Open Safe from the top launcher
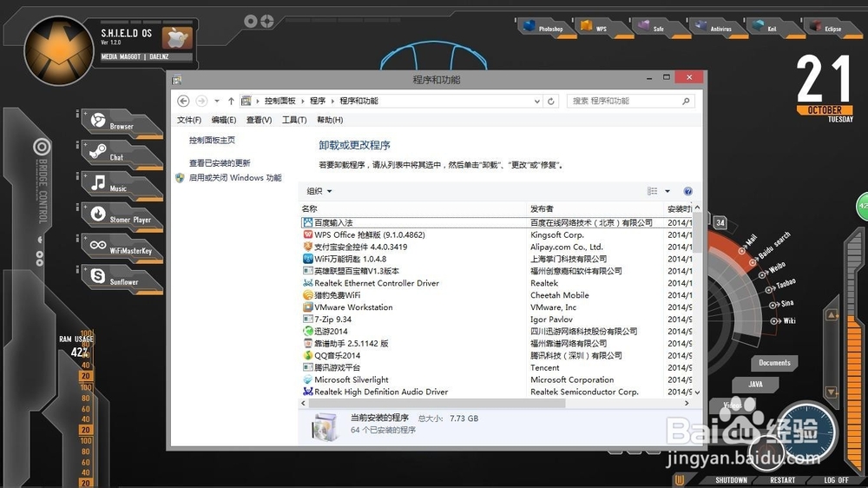Screen dimensions: 868x488 pyautogui.click(x=661, y=28)
